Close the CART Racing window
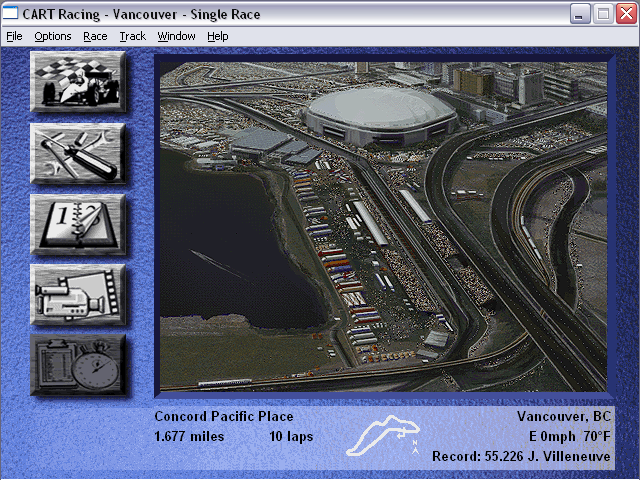Image resolution: width=640 pixels, height=480 pixels. click(626, 14)
